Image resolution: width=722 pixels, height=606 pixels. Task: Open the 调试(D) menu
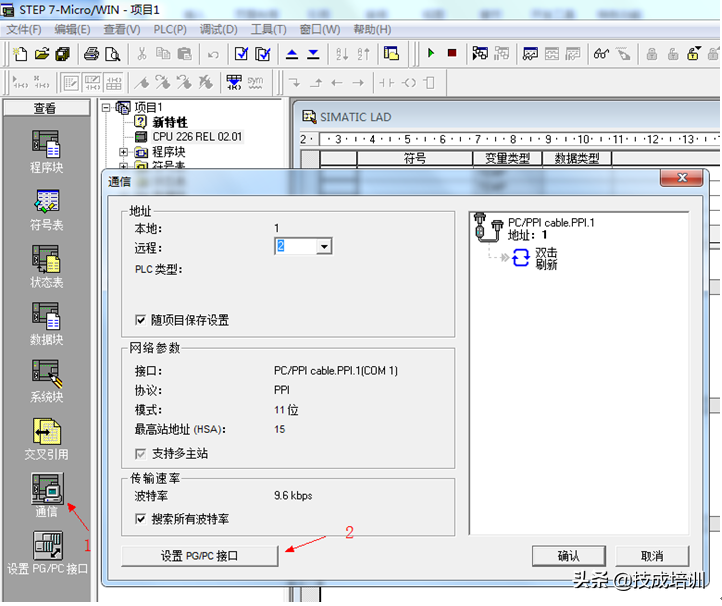point(219,29)
